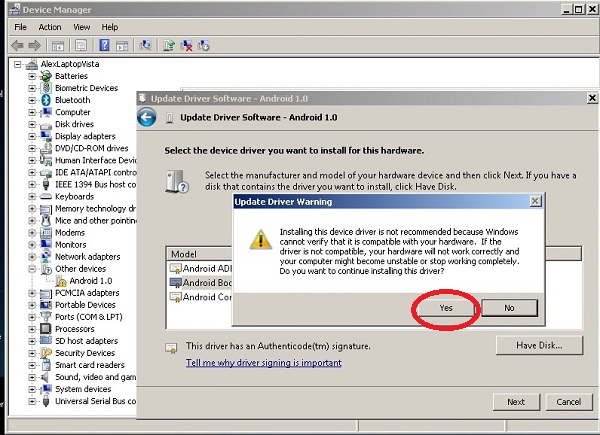Close the Update Driver Warning dialog
This screenshot has width=600, height=435.
pyautogui.click(x=535, y=201)
